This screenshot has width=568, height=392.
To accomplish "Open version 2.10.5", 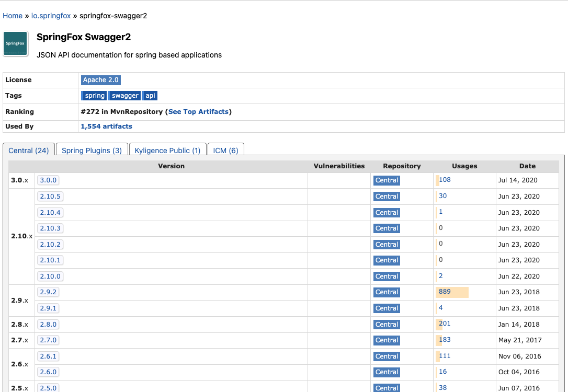I will [x=50, y=196].
